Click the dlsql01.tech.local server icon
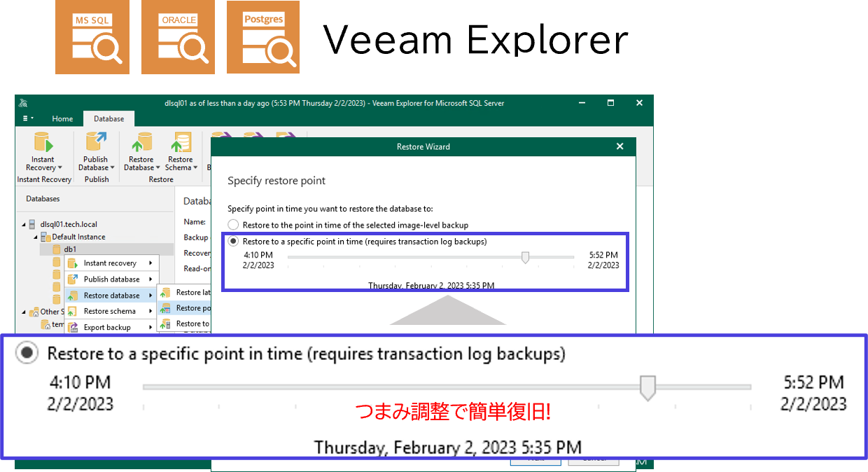The width and height of the screenshot is (868, 472). click(x=32, y=224)
